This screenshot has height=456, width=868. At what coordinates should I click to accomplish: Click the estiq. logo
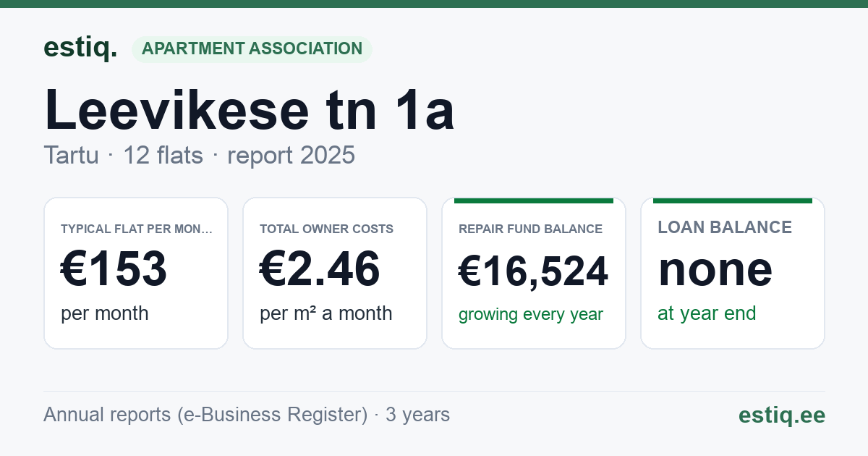[80, 48]
